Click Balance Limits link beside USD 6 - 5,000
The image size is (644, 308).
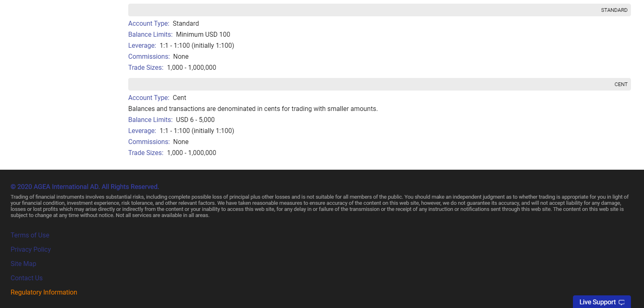coord(150,120)
